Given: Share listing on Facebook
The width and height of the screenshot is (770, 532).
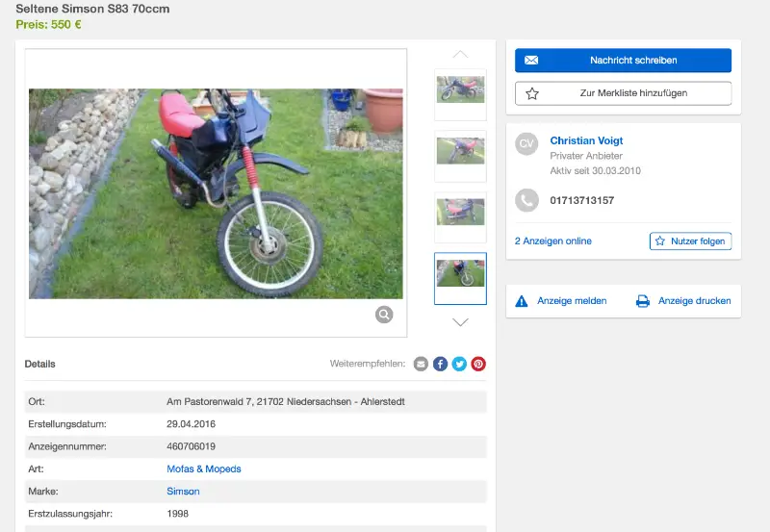Looking at the screenshot, I should point(440,364).
